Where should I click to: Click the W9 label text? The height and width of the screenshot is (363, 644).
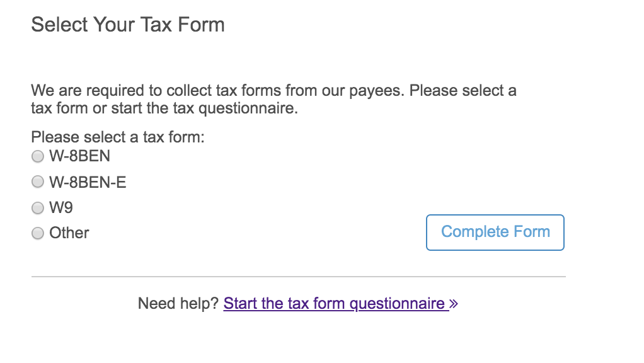tap(60, 207)
